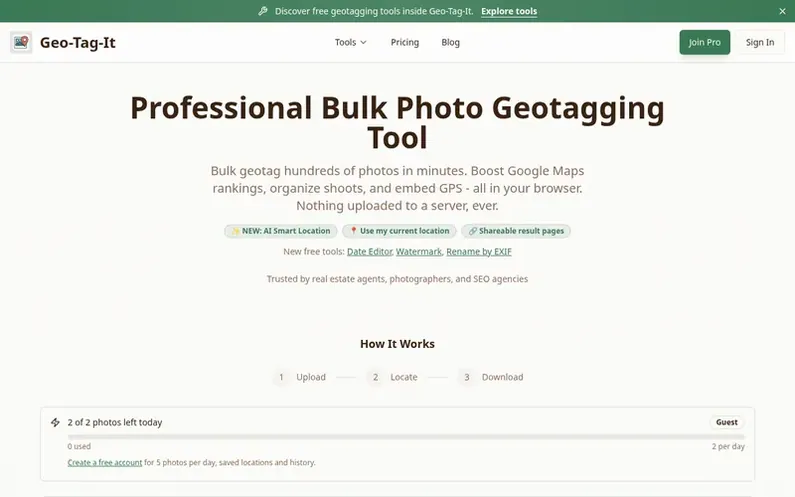The width and height of the screenshot is (795, 497).
Task: Click the '0 used' label
Action: pos(79,447)
